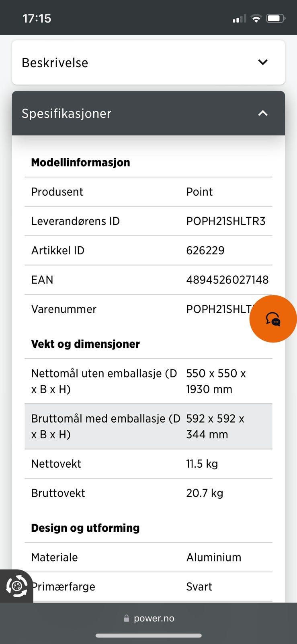
Task: Select the EAN number 4894526027148
Action: coord(227,280)
